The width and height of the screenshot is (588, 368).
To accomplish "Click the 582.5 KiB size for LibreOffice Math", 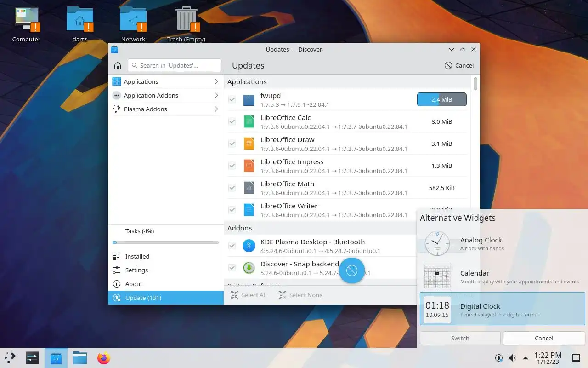I will tap(442, 188).
